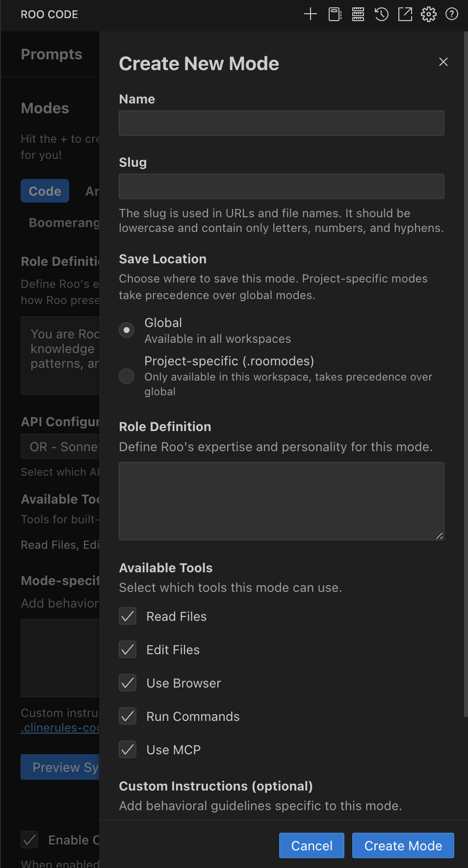Choose Project-specific (.roomodes) save location
The height and width of the screenshot is (868, 468).
[x=126, y=376]
